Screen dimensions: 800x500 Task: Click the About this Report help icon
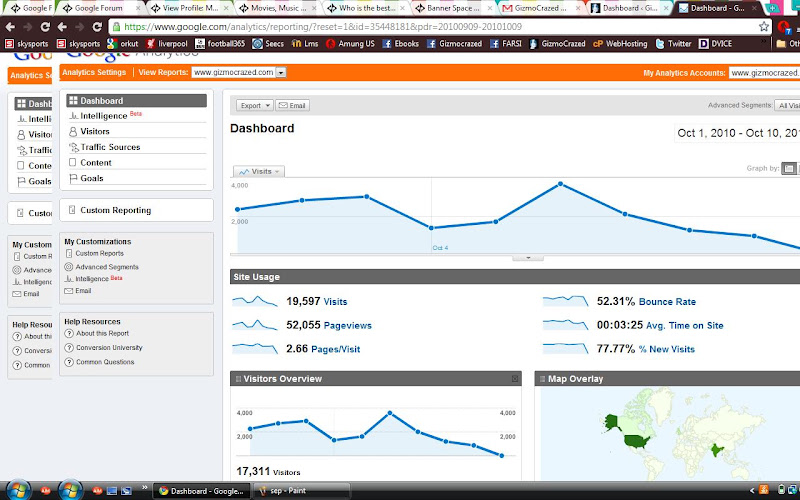point(69,334)
